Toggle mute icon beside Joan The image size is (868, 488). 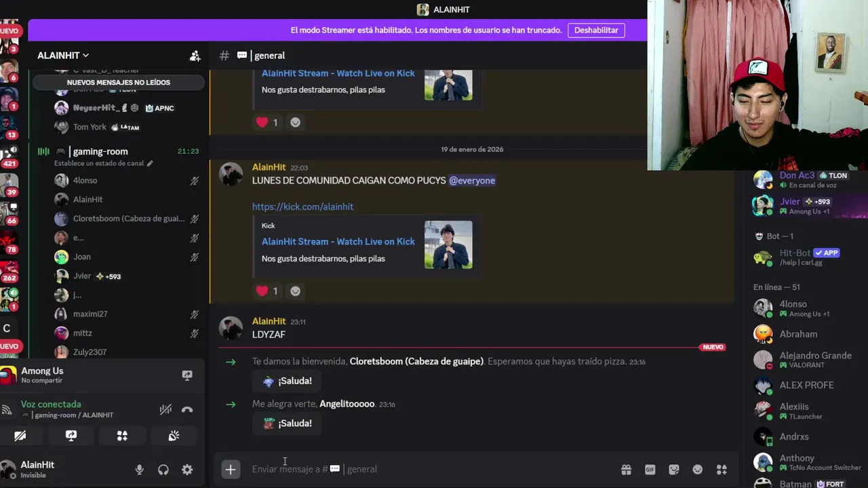(x=194, y=257)
